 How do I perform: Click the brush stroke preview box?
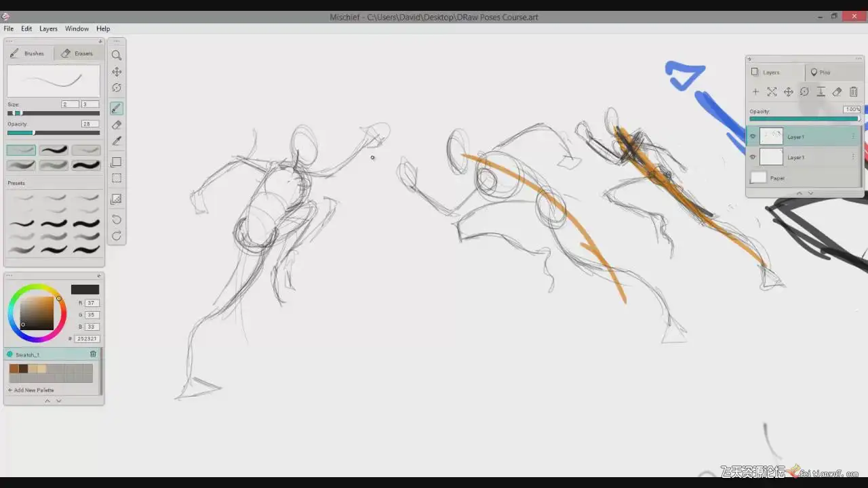(54, 81)
